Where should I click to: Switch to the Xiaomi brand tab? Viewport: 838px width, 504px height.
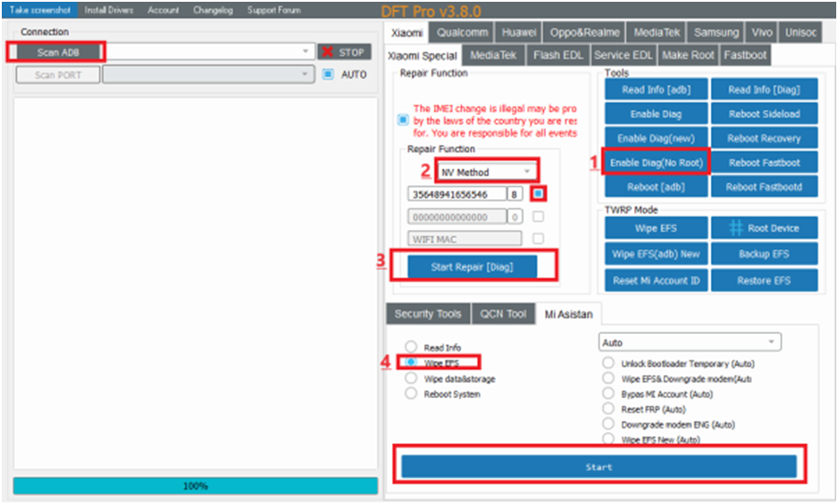click(x=407, y=33)
